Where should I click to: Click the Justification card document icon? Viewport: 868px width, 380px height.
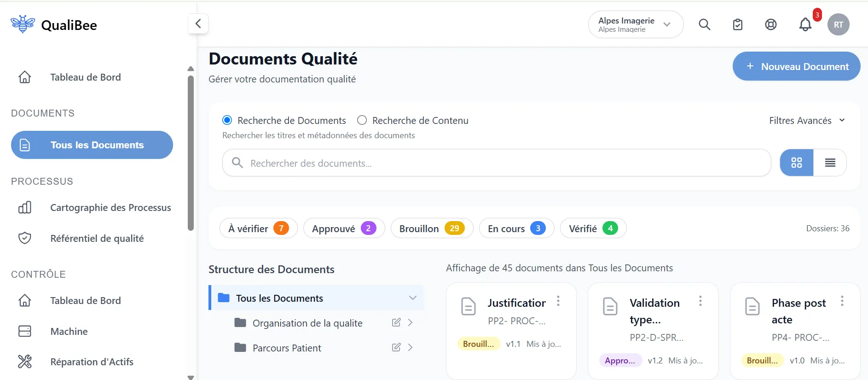469,306
